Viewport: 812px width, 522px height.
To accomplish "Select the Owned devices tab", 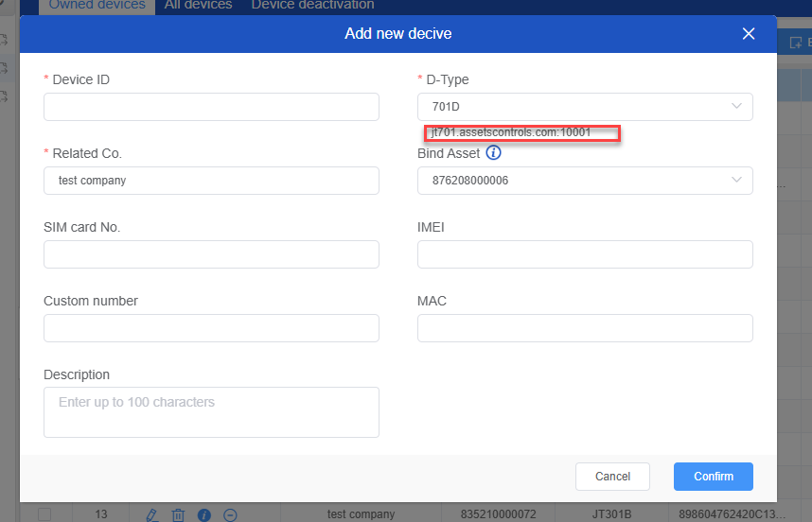I will tap(97, 6).
